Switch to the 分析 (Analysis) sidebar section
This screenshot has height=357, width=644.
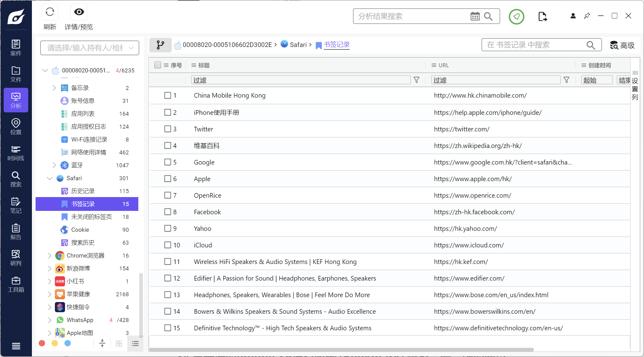pos(16,100)
